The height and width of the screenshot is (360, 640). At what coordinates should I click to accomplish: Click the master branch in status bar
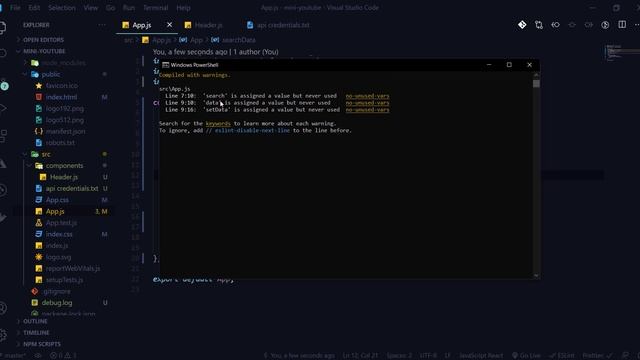point(14,356)
